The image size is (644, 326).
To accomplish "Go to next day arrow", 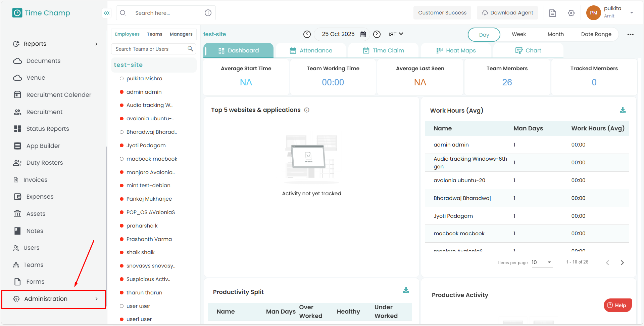I will pyautogui.click(x=377, y=34).
